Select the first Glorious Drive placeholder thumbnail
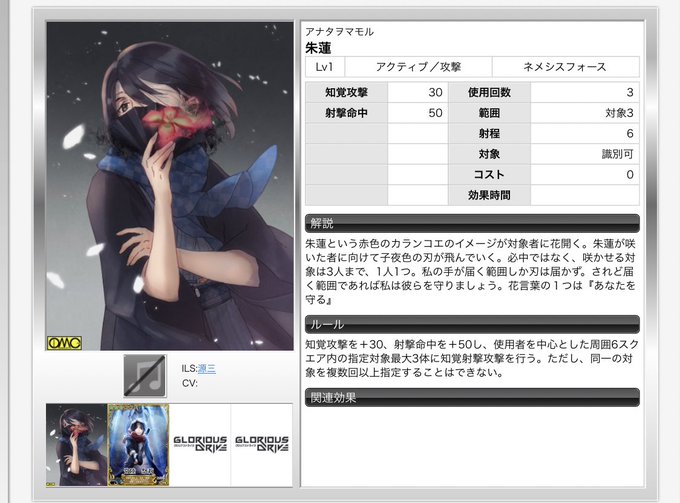 click(x=200, y=445)
